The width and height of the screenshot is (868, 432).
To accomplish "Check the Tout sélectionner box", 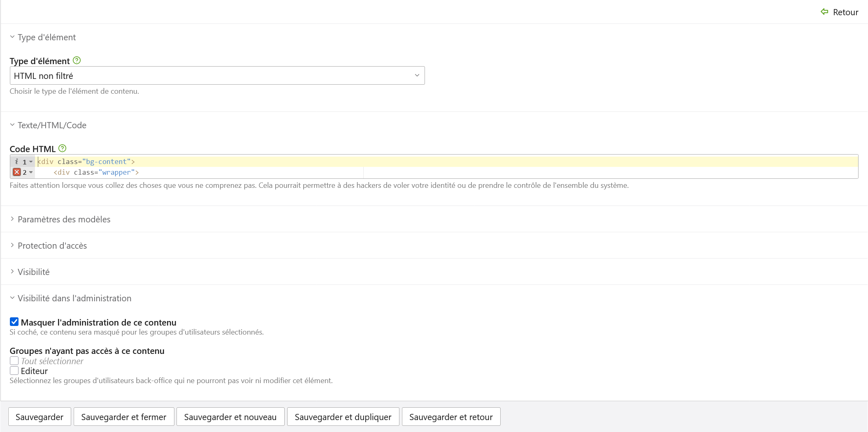I will point(14,361).
